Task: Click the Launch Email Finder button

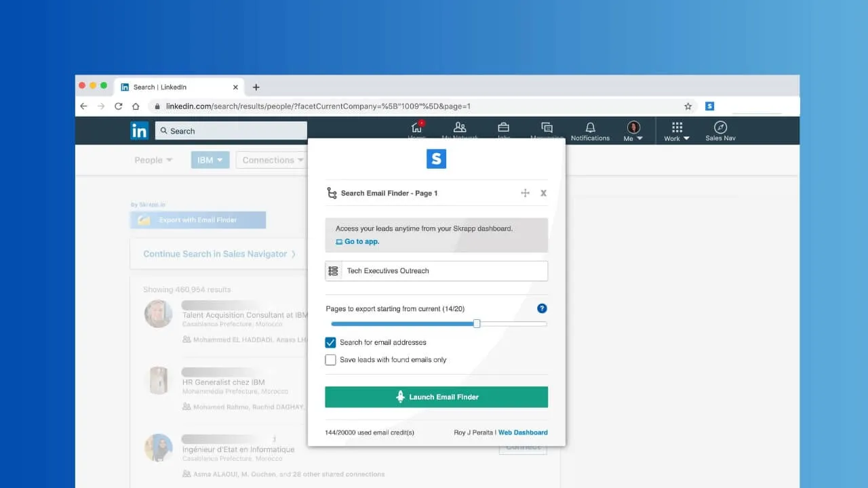Action: click(436, 397)
